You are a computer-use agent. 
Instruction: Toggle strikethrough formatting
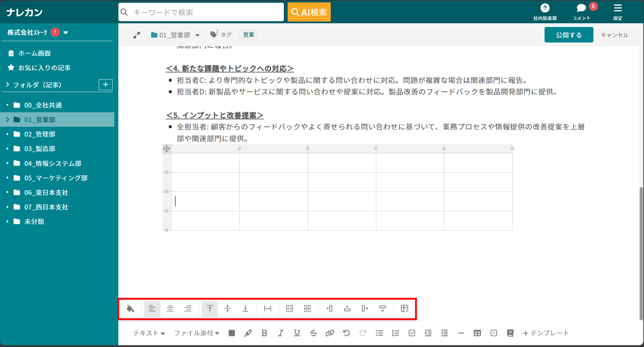click(x=314, y=333)
